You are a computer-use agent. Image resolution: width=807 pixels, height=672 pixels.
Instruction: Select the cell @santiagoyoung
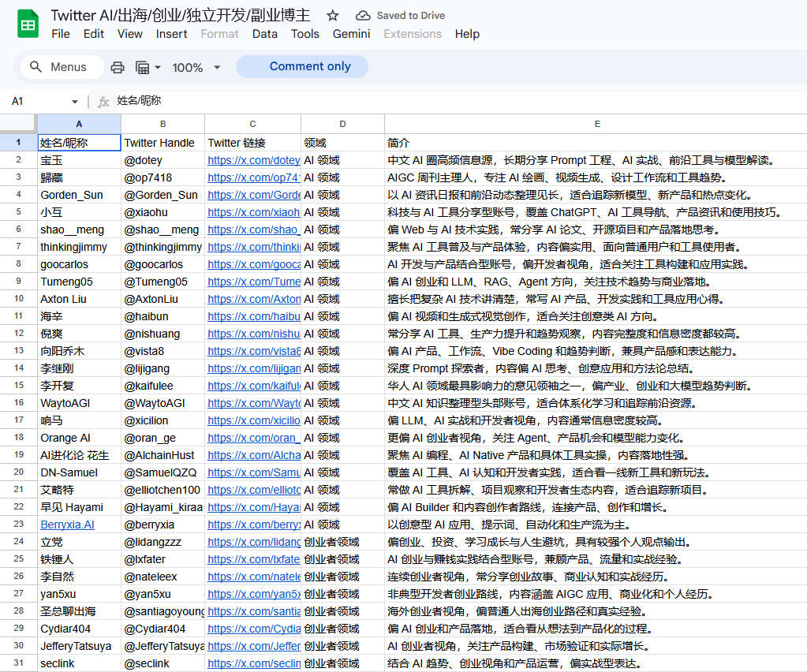tap(163, 611)
